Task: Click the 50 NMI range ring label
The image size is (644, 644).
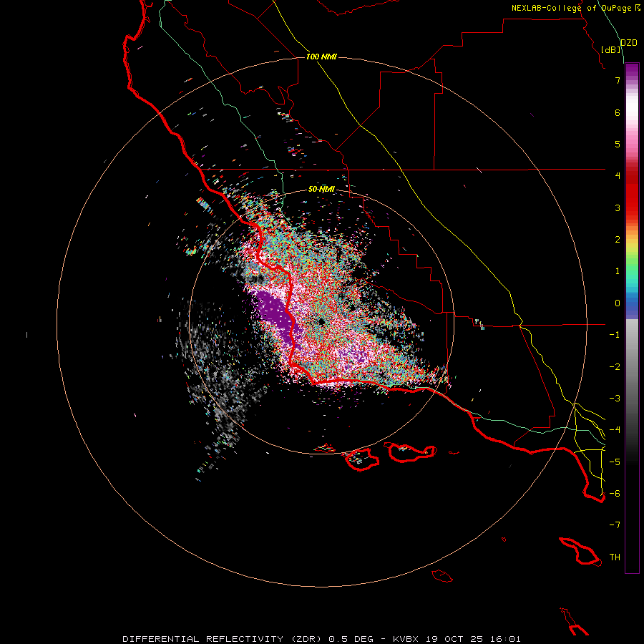Action: click(x=321, y=190)
